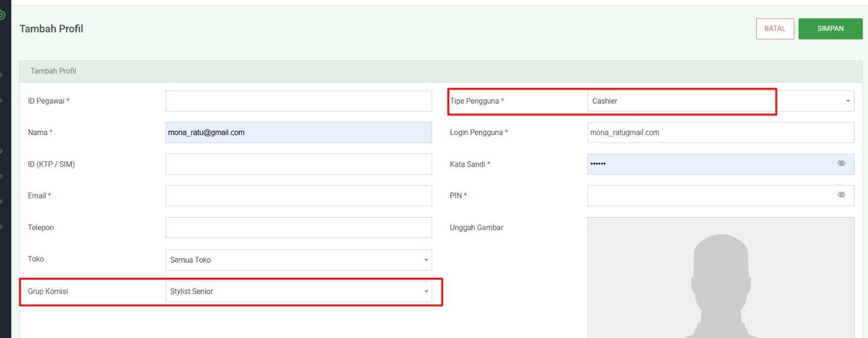The height and width of the screenshot is (338, 868).
Task: Click the ID Pegawai text field
Action: pyautogui.click(x=298, y=101)
